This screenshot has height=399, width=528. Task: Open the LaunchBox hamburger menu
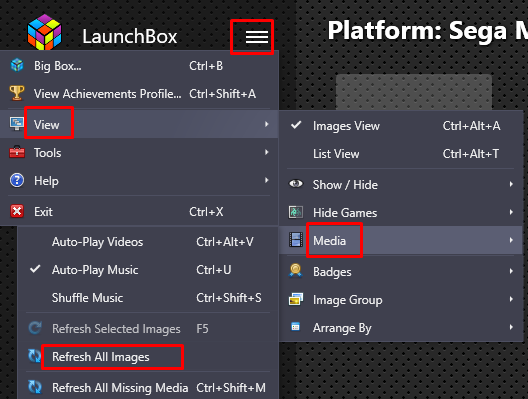(257, 37)
